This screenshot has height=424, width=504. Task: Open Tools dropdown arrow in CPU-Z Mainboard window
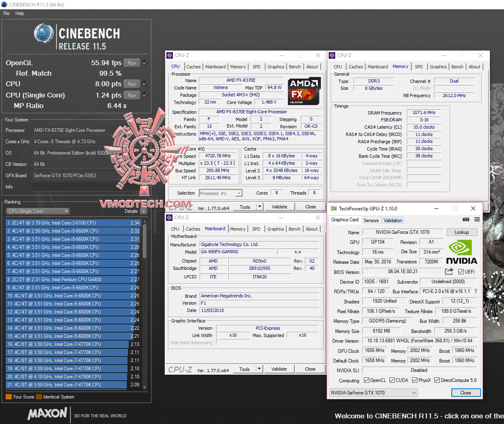click(x=259, y=369)
